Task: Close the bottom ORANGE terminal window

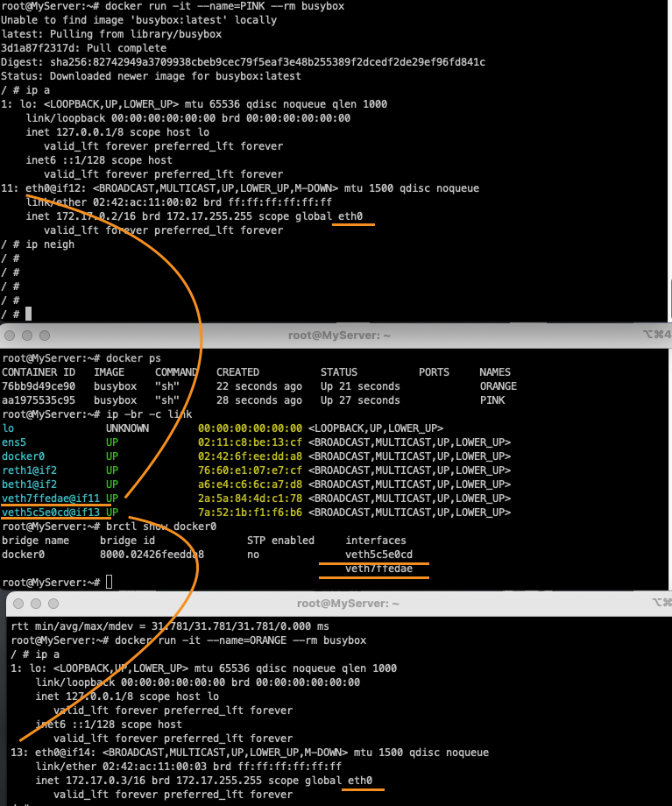Action: (x=18, y=604)
